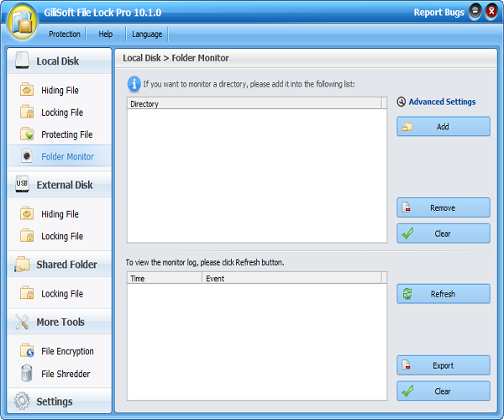Click the Shared Folder Locking File icon
Image resolution: width=504 pixels, height=420 pixels.
(x=27, y=293)
